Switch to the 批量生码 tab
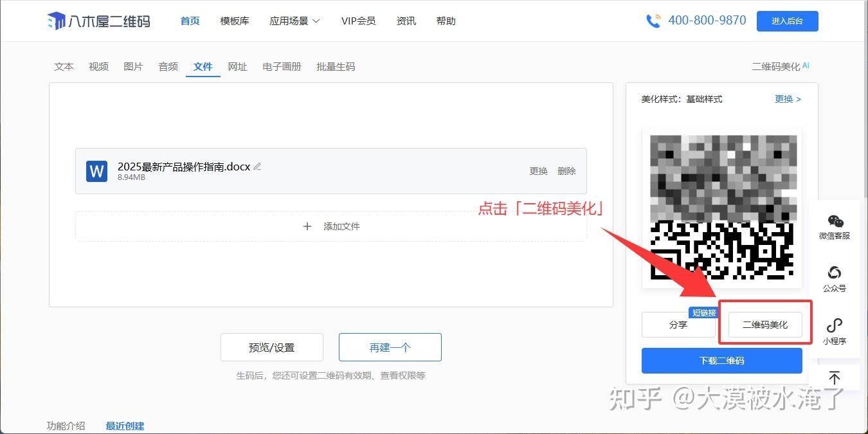868x434 pixels. coord(336,67)
